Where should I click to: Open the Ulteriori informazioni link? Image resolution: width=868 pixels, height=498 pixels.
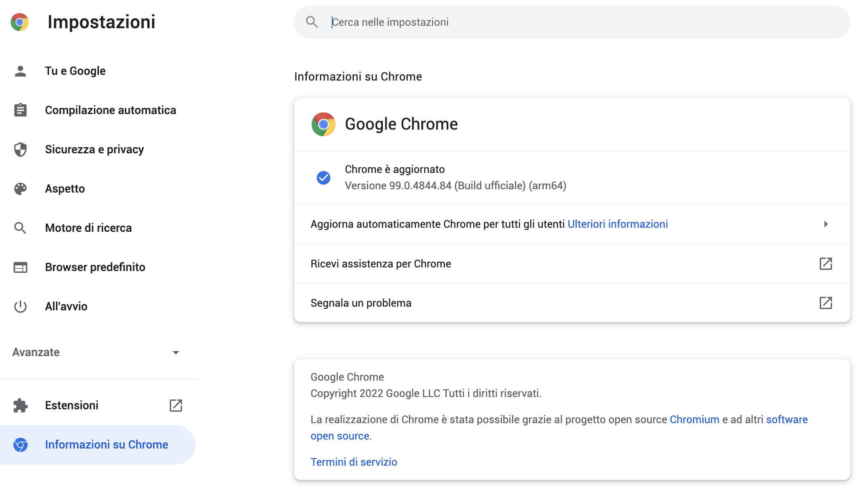tap(618, 224)
